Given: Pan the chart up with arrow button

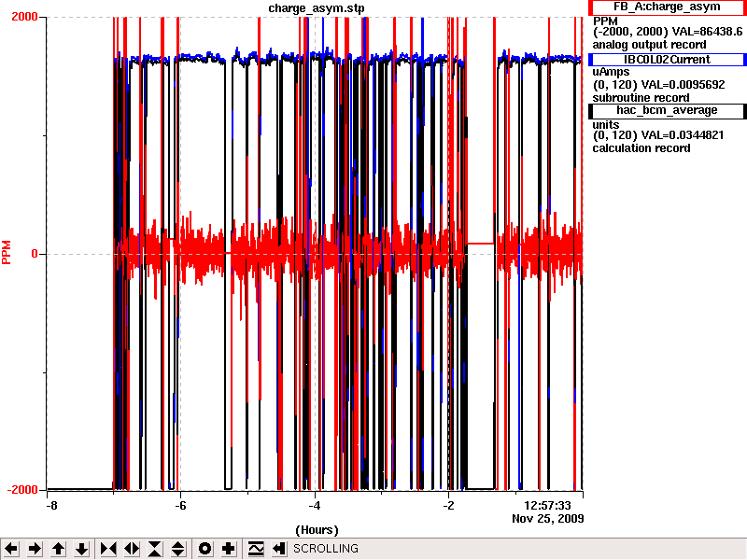Looking at the screenshot, I should click(x=59, y=549).
